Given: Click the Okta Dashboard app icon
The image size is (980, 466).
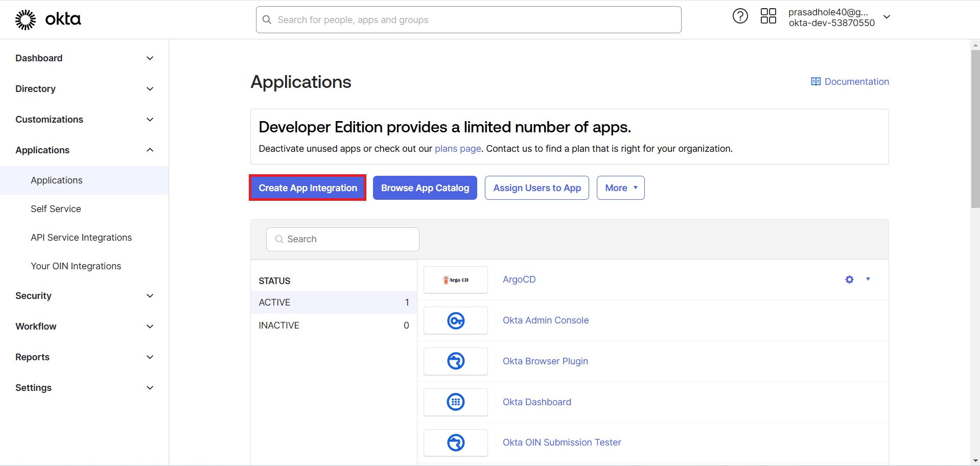Looking at the screenshot, I should point(455,402).
